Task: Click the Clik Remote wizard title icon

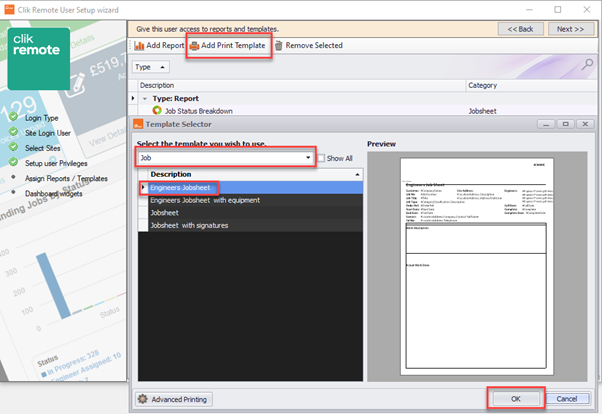Action: point(9,10)
